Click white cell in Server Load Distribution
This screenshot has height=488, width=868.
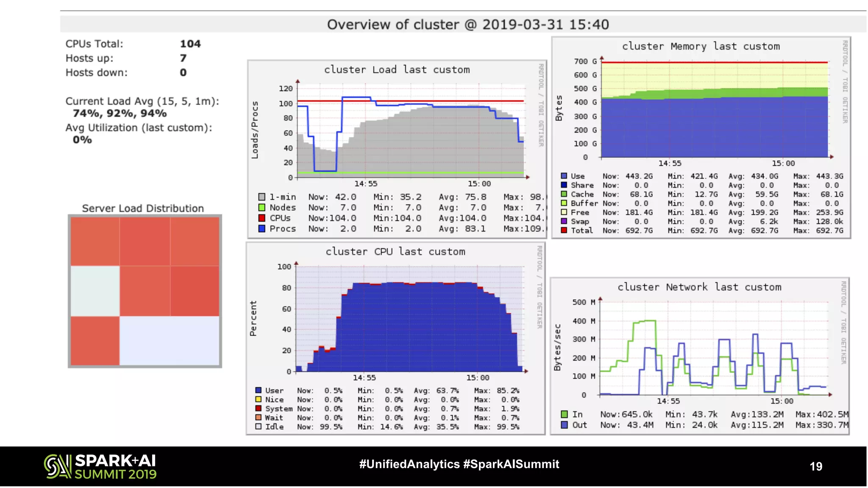pyautogui.click(x=95, y=291)
